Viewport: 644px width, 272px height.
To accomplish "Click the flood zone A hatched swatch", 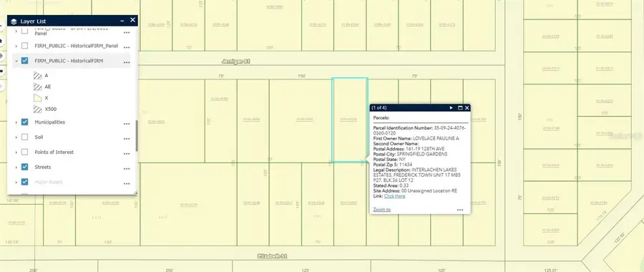I will [38, 76].
